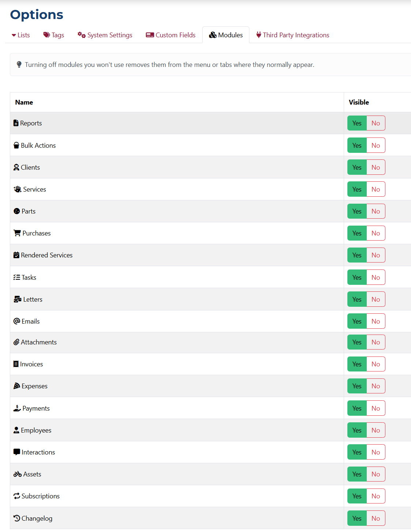Click the Reports document icon
Viewport: 411px width, 532px height.
point(16,123)
